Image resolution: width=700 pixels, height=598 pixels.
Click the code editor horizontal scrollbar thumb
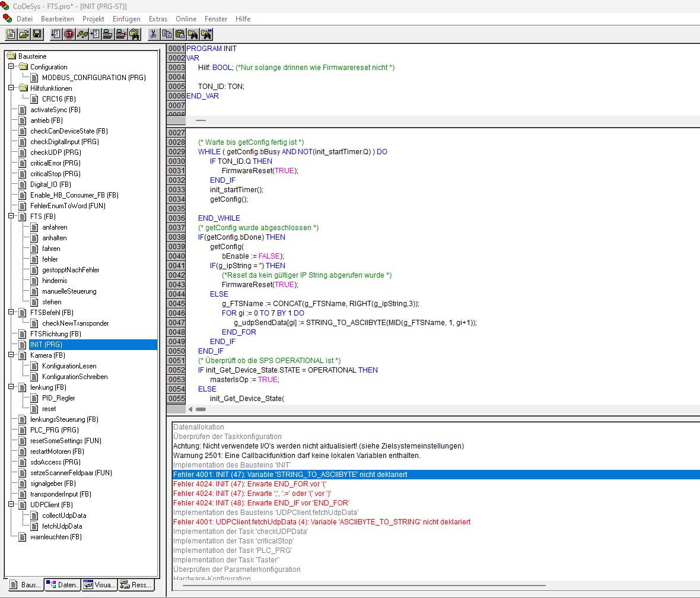(201, 409)
